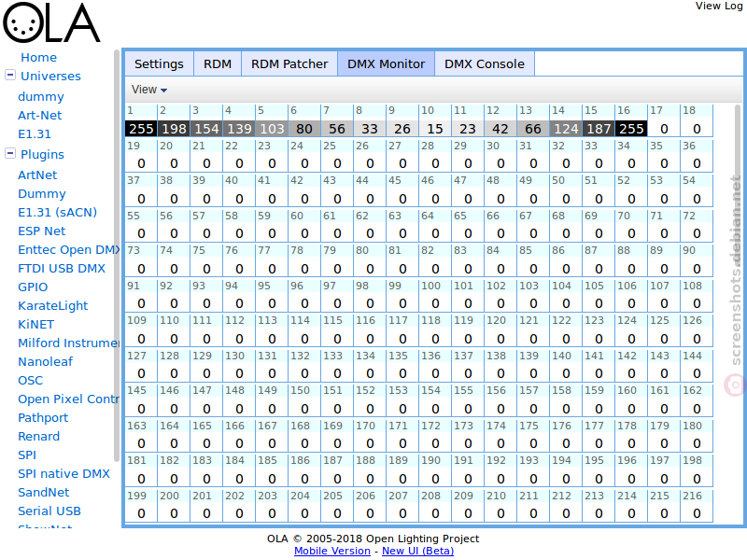Open the Dummy plugin

[x=42, y=194]
